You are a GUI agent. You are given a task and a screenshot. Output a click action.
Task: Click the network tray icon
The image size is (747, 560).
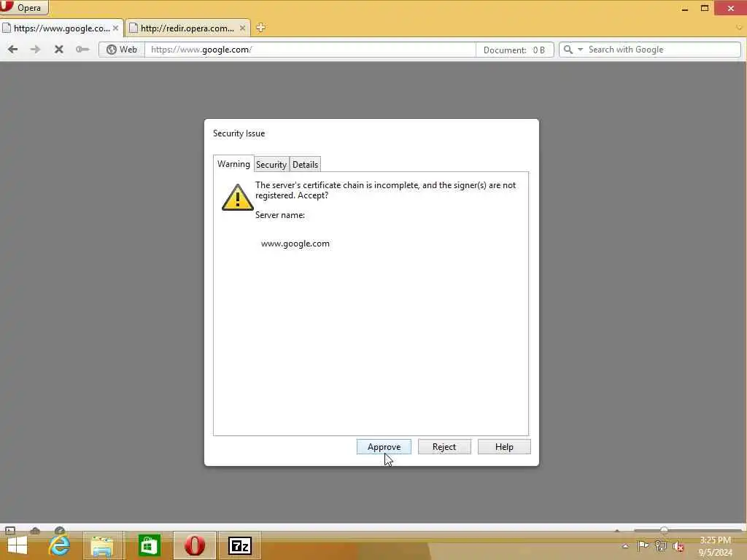(660, 545)
